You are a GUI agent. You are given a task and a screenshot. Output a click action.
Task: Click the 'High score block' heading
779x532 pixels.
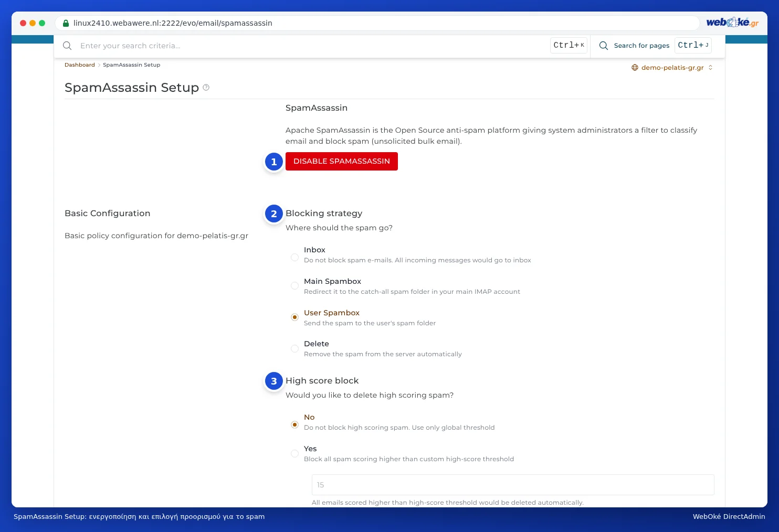322,381
